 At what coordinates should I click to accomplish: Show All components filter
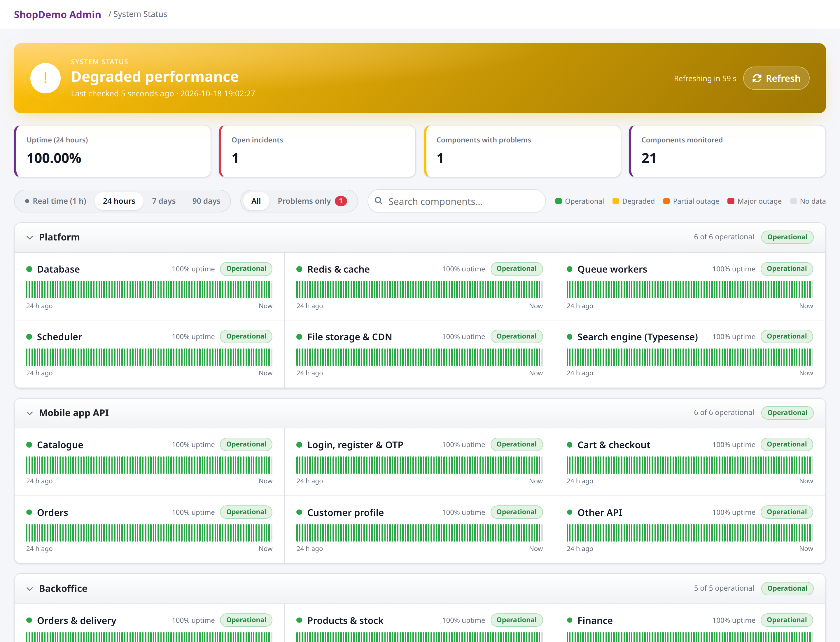coord(256,201)
